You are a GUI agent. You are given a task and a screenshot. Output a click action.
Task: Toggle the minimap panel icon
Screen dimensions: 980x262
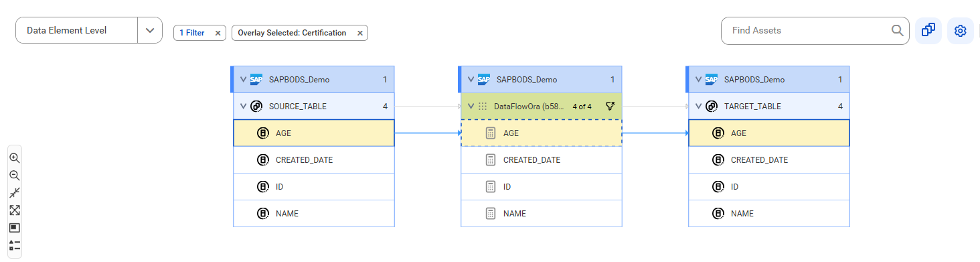coord(15,228)
